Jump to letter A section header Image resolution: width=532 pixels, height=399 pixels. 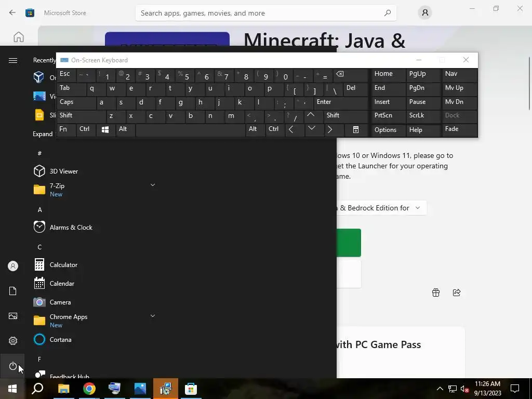coord(39,210)
